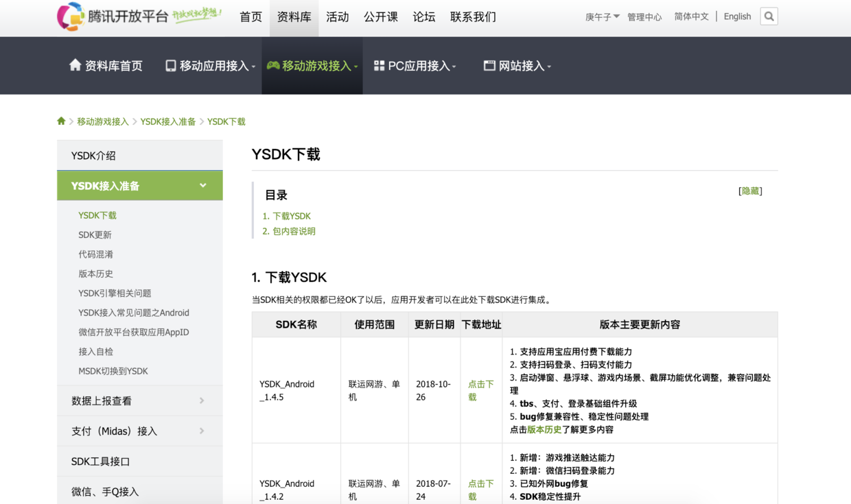Switch language to English

click(737, 16)
